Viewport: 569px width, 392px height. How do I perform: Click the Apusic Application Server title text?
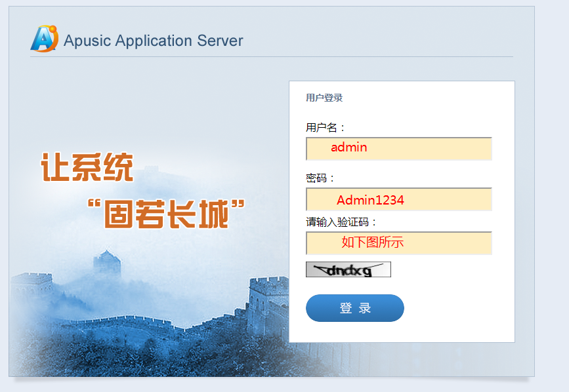point(152,41)
